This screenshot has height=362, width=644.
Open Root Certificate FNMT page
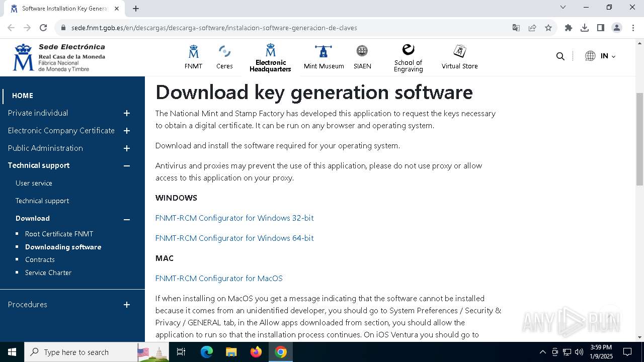[x=59, y=234]
